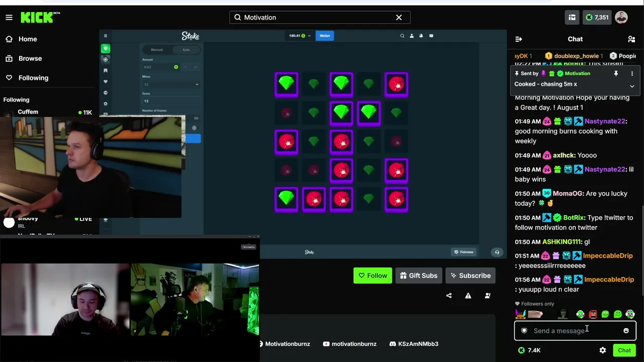Click the user icon beside the report icon
This screenshot has height=362, width=644.
click(x=488, y=296)
